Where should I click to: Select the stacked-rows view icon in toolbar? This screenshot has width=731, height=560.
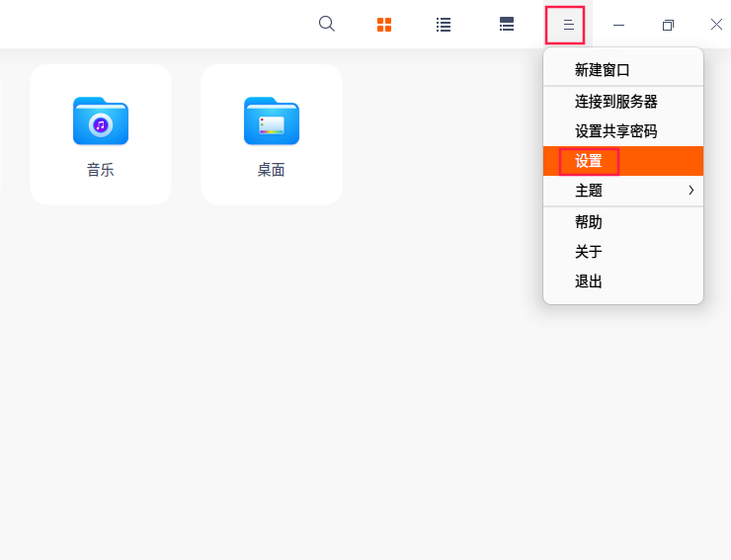tap(507, 25)
